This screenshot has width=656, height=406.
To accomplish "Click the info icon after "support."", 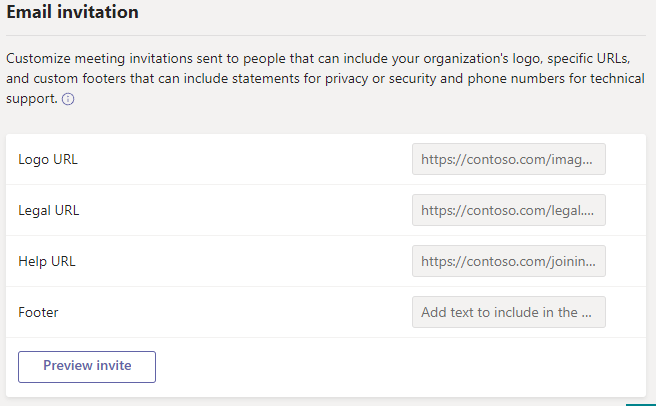I will [68, 99].
